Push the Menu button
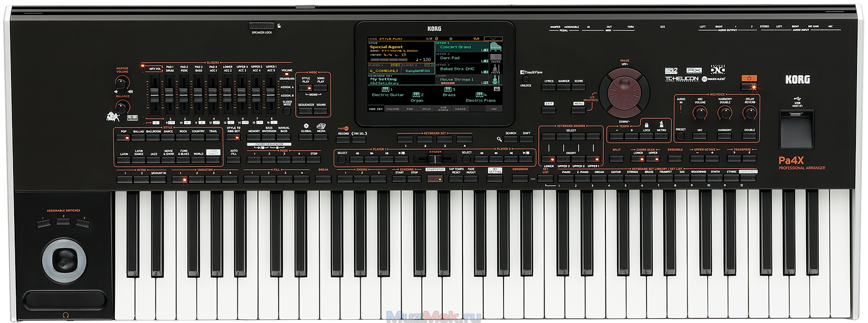Image resolution: width=868 pixels, height=323 pixels. pyautogui.click(x=579, y=110)
